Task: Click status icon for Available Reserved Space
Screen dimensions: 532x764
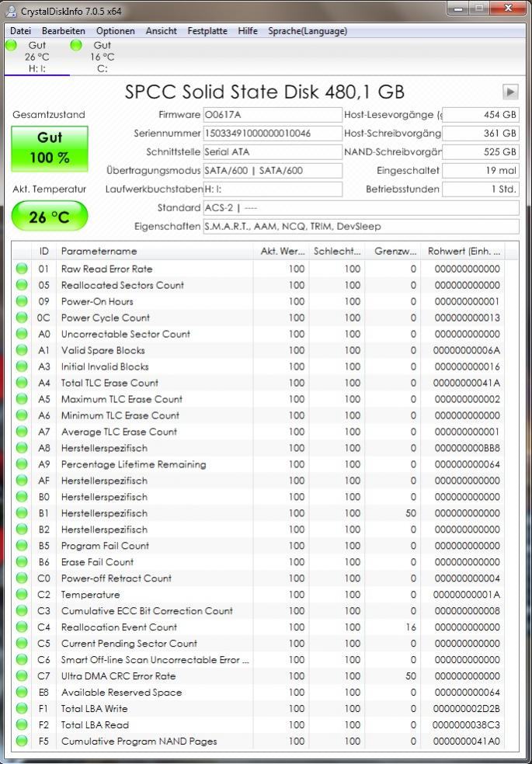Action: click(22, 693)
